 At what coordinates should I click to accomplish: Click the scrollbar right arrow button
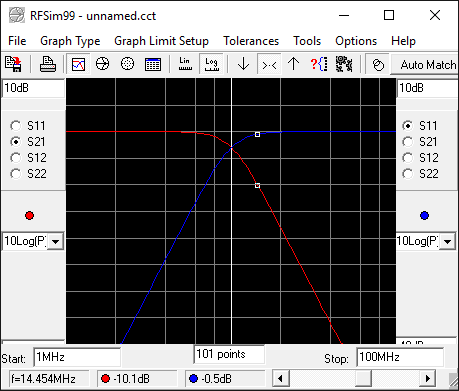428,379
